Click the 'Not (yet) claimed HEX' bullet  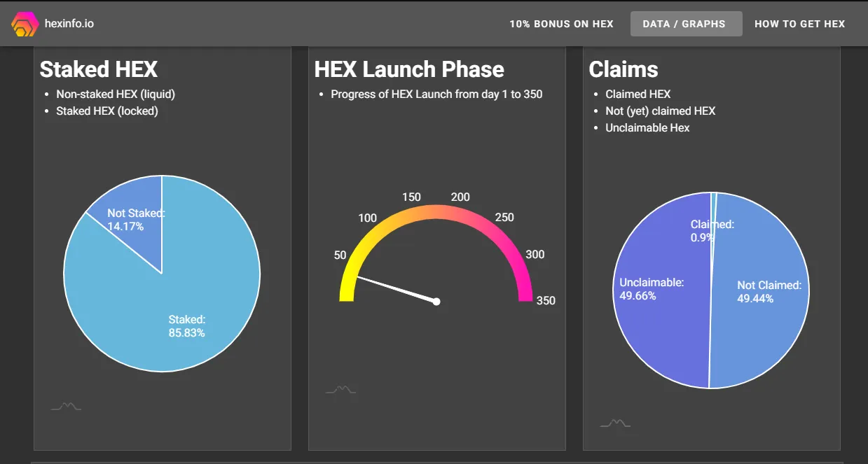pos(661,111)
